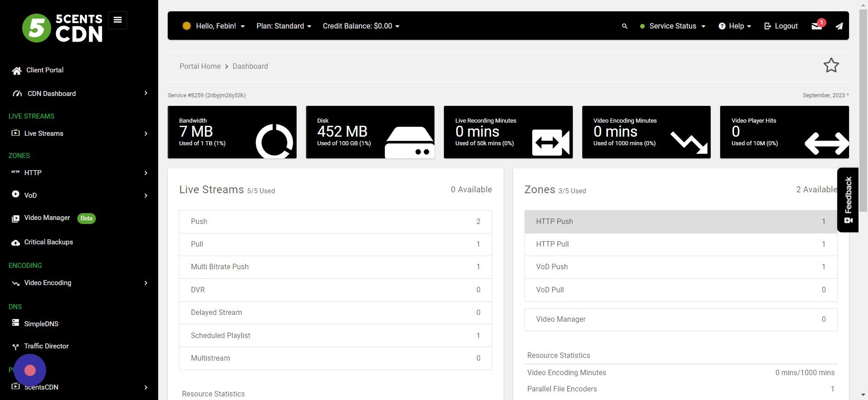Open the Plan: Standard dropdown
Screen dimensions: 868x400
pos(284,26)
